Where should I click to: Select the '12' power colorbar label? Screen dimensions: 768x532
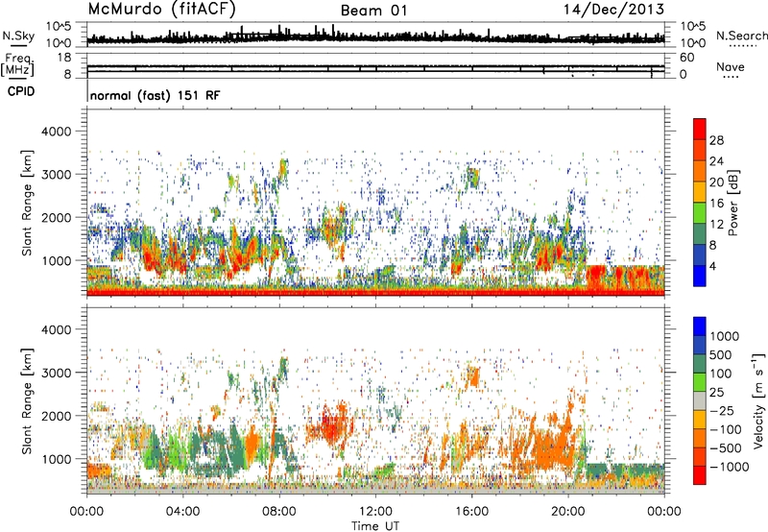(716, 225)
